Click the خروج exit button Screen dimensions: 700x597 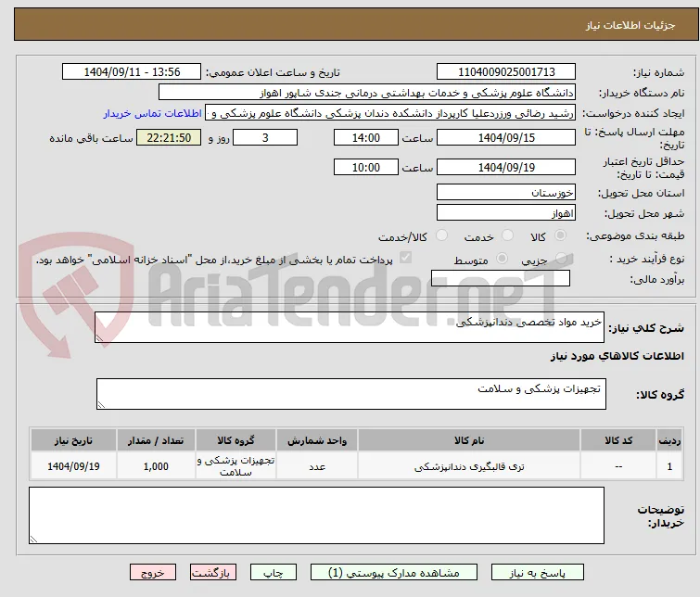pos(153,573)
